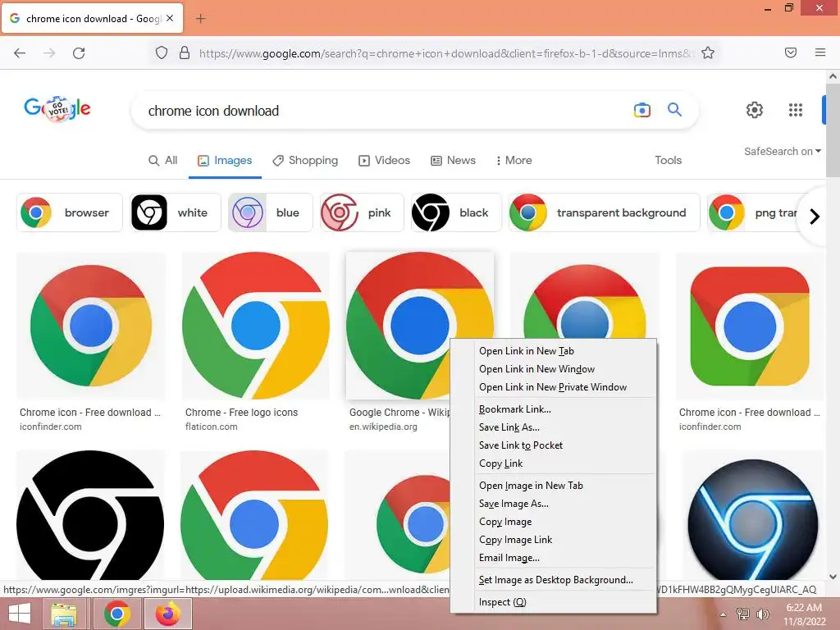Open the neon blue Chrome icon thumbnail
840x630 pixels.
point(753,519)
